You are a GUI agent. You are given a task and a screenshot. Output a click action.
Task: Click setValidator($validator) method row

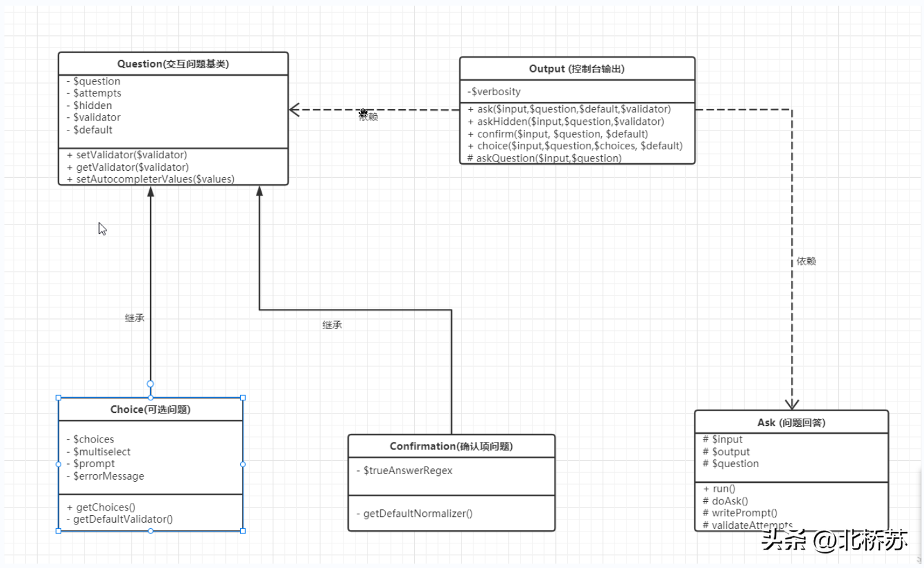coord(127,155)
